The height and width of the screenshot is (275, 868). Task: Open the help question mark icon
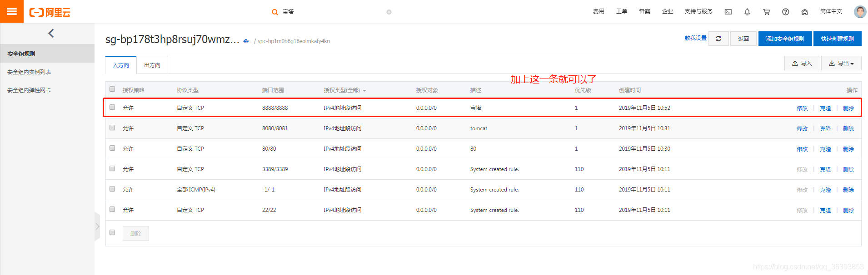pos(785,12)
